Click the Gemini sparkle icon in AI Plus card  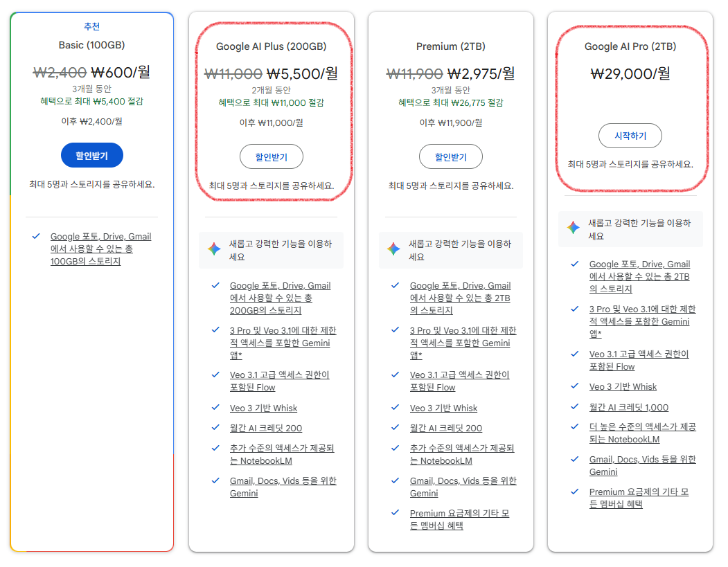(214, 249)
